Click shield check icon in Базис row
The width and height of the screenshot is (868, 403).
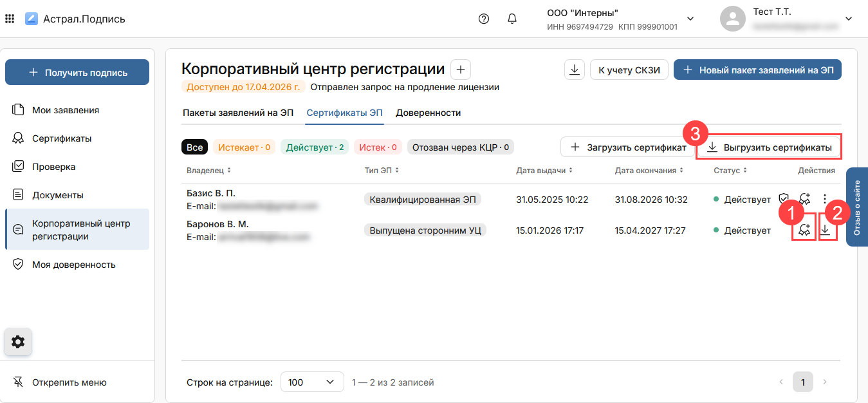pyautogui.click(x=784, y=200)
